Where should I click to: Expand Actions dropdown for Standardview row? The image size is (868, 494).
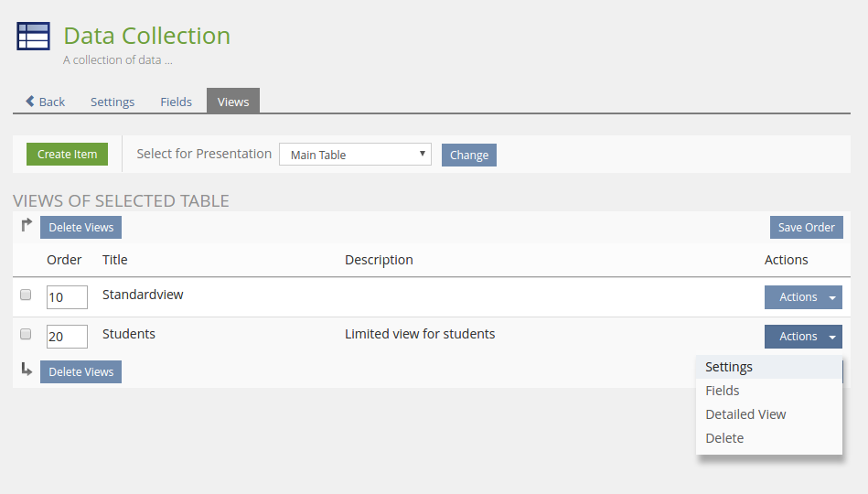click(x=803, y=297)
